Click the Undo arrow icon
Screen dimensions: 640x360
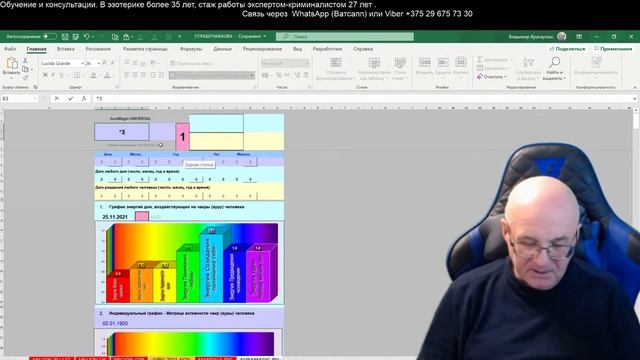pos(86,37)
